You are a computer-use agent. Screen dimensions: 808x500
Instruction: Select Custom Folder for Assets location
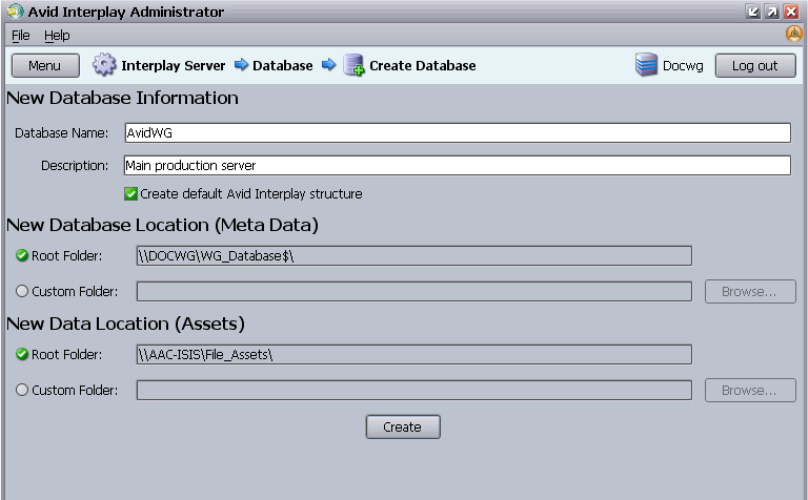pos(22,390)
